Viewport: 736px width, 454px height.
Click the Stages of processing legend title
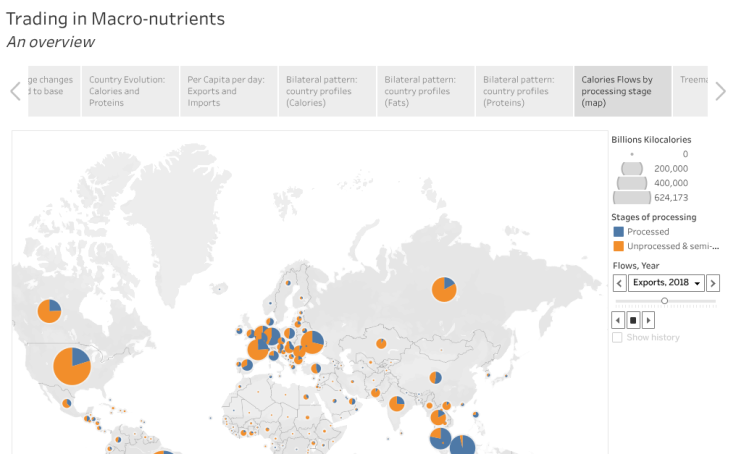pos(653,217)
